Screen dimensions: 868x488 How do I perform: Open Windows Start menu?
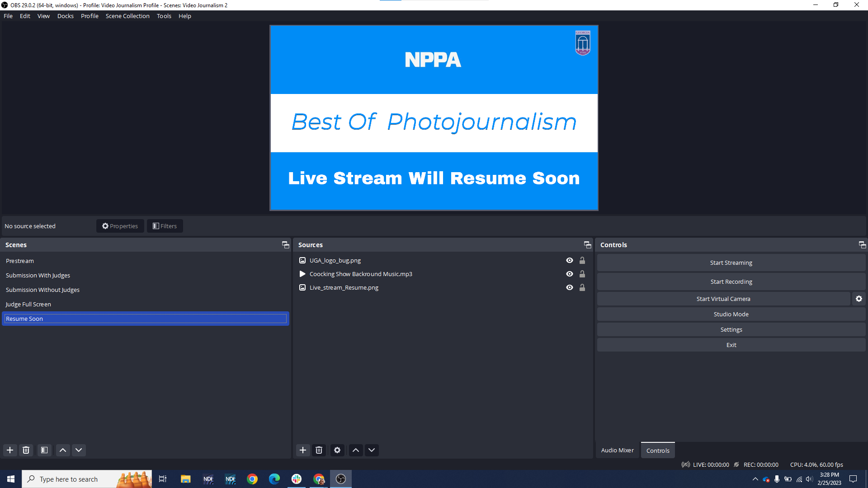pyautogui.click(x=11, y=479)
